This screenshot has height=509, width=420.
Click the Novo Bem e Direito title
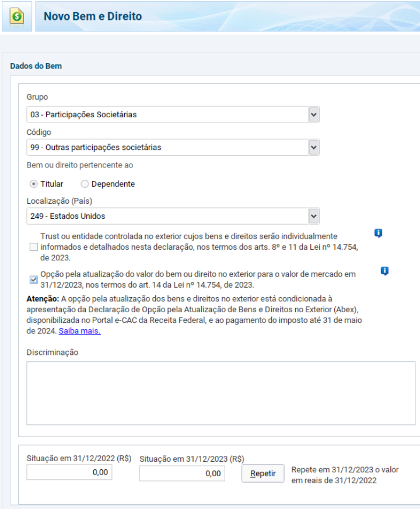[93, 16]
